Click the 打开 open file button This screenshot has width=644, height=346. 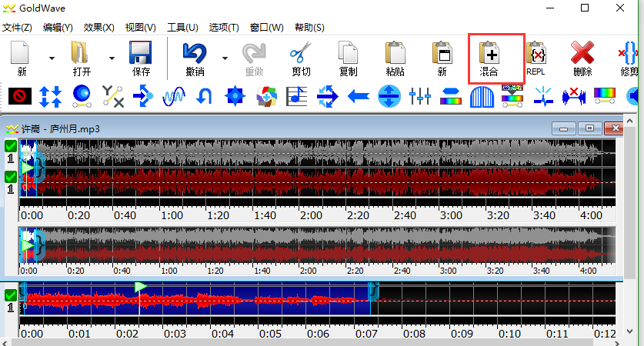tap(81, 58)
